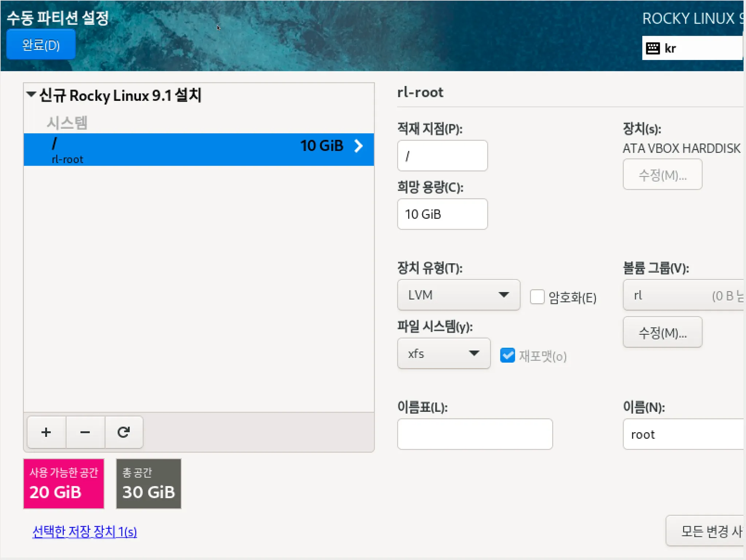
Task: Open the LVM device type dropdown
Action: [x=458, y=295]
